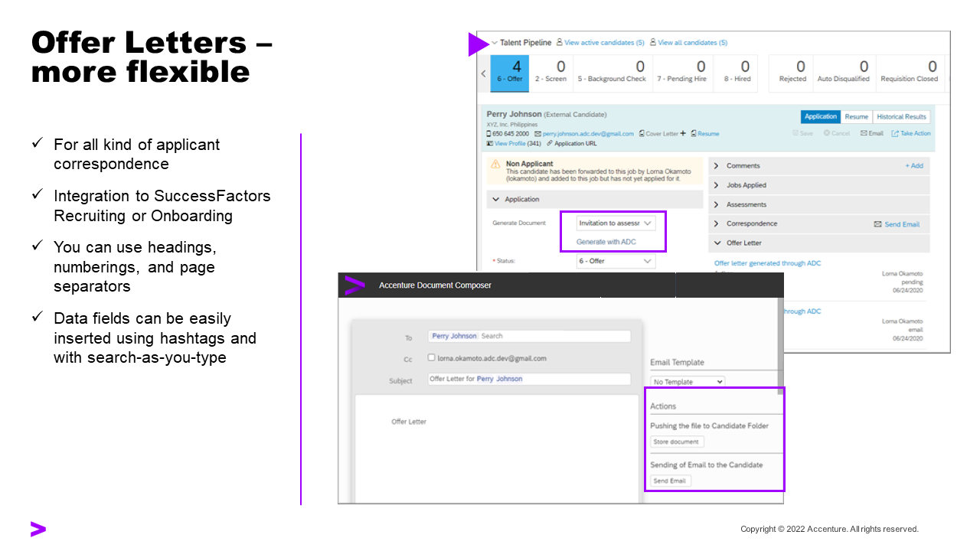Click the Send Email button under Actions
980x551 pixels.
point(670,481)
